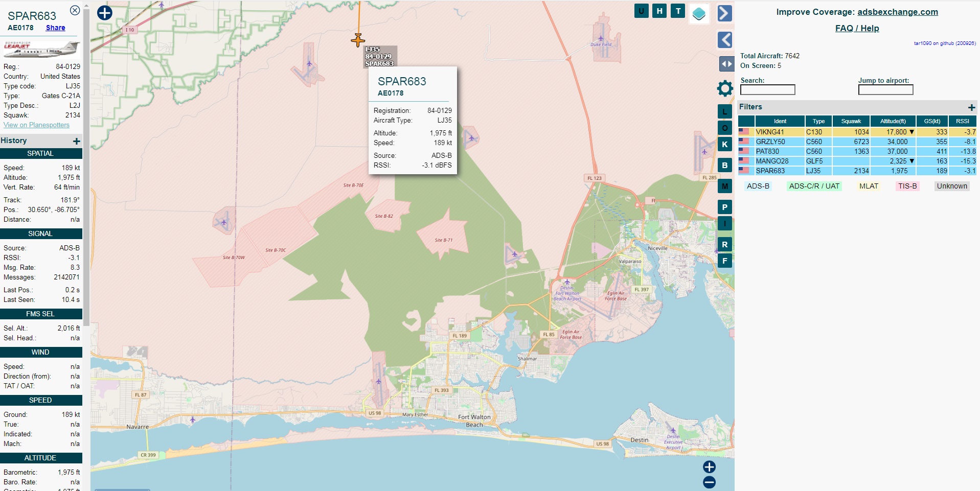Toggle the M map option button

(725, 186)
